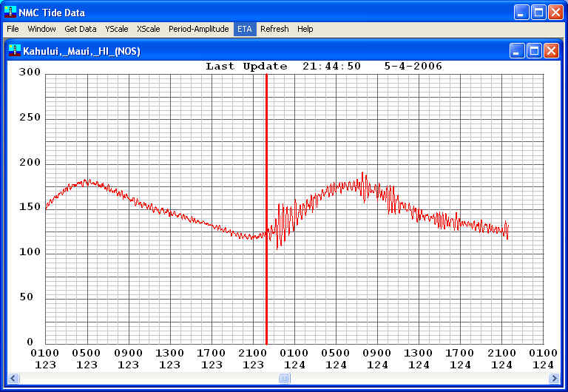
Task: Minimize the NMC Tide Data main window
Action: click(521, 13)
